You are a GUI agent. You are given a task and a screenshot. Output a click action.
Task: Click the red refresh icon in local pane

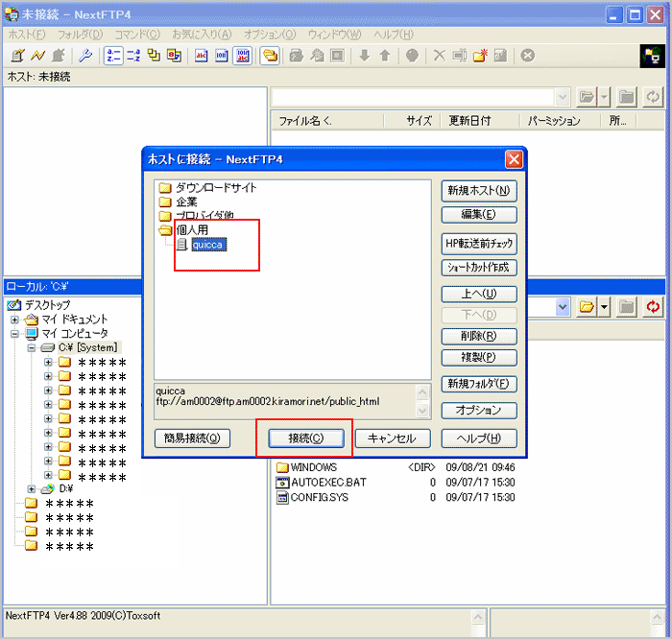pyautogui.click(x=653, y=307)
